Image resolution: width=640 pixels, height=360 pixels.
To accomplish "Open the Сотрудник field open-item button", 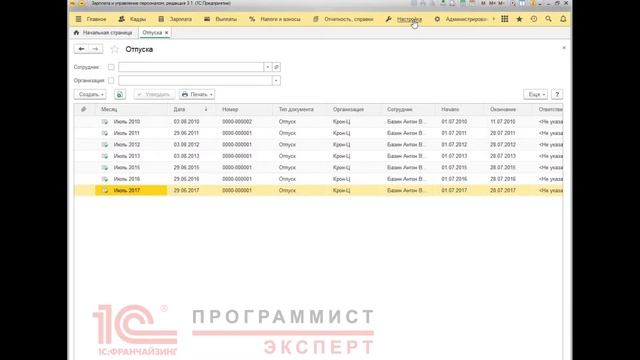I will 276,67.
